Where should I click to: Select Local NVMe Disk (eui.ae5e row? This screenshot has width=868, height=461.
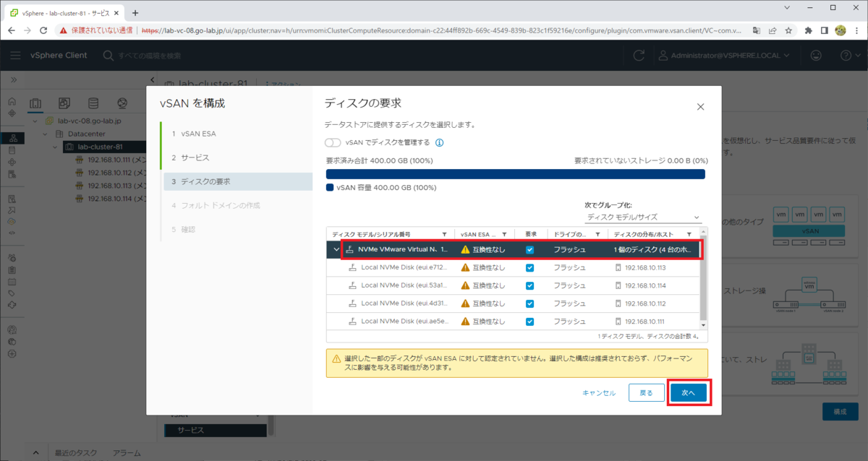click(x=514, y=322)
